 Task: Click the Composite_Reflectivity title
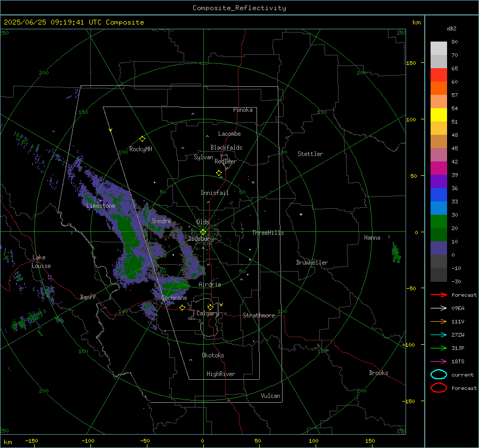click(x=239, y=8)
